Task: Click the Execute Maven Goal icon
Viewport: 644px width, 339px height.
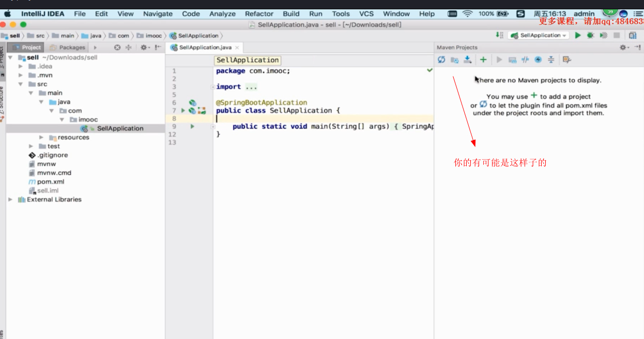Action: point(512,60)
